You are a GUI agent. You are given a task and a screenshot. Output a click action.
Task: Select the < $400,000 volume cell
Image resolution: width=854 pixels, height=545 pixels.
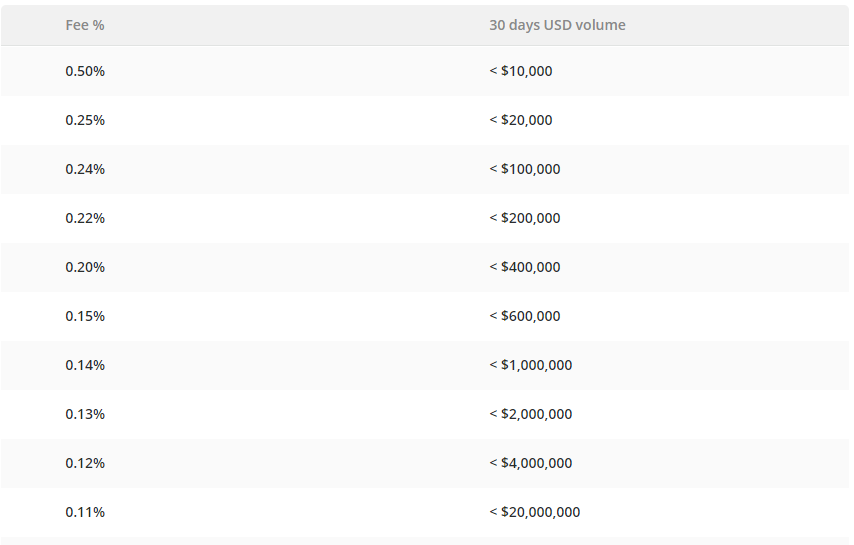[x=524, y=267]
